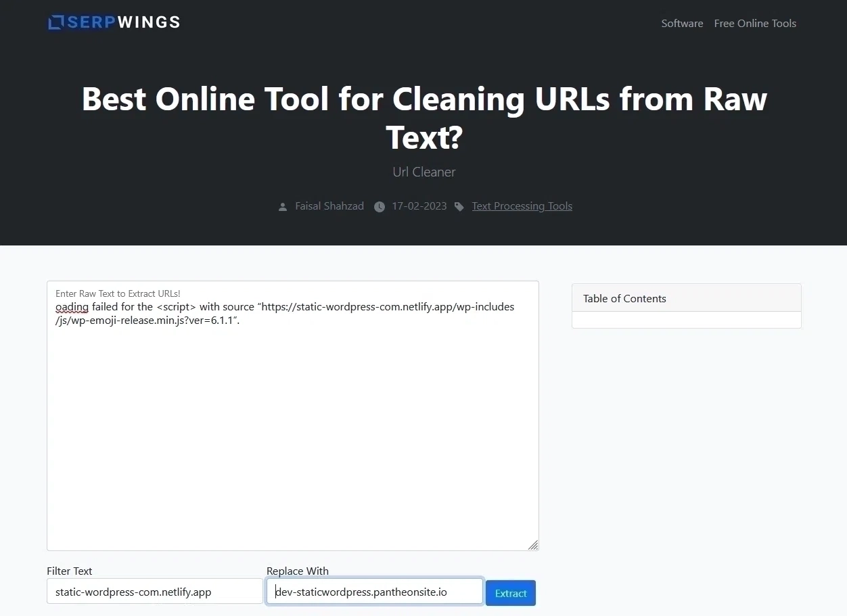Click the article date 17-02-2023
847x616 pixels.
point(419,206)
